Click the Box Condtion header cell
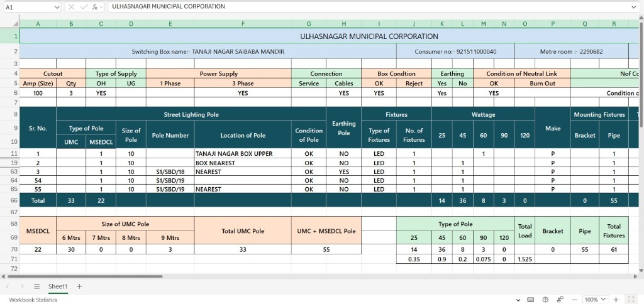Screen dimensions: 644x304 point(396,74)
